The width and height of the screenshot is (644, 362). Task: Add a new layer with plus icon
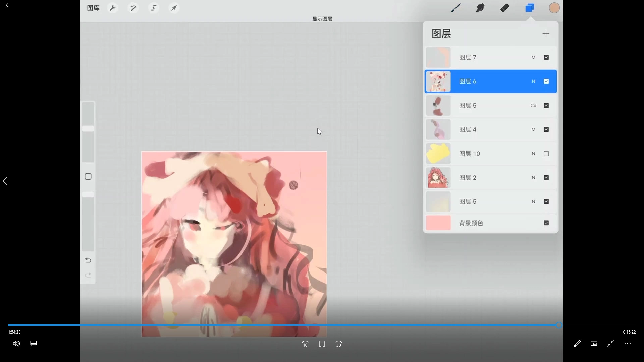click(x=546, y=34)
